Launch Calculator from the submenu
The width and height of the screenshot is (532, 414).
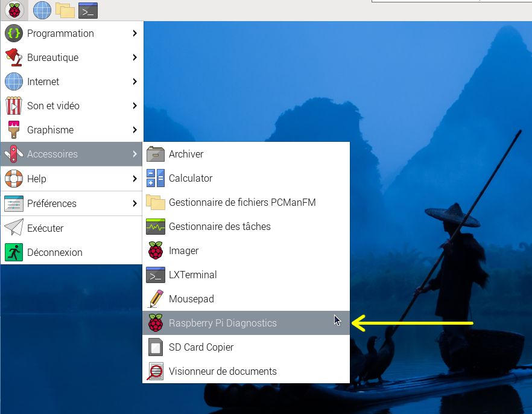[246, 178]
